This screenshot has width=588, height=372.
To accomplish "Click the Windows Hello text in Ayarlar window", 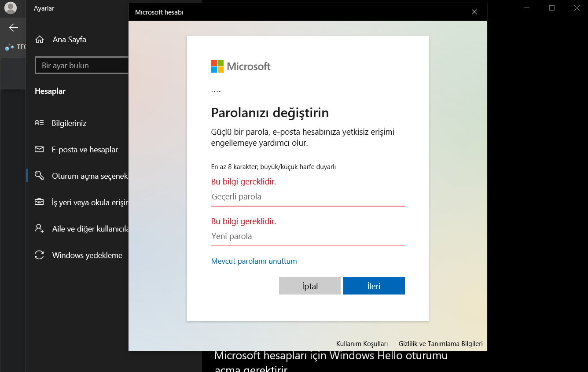I will [x=331, y=361].
